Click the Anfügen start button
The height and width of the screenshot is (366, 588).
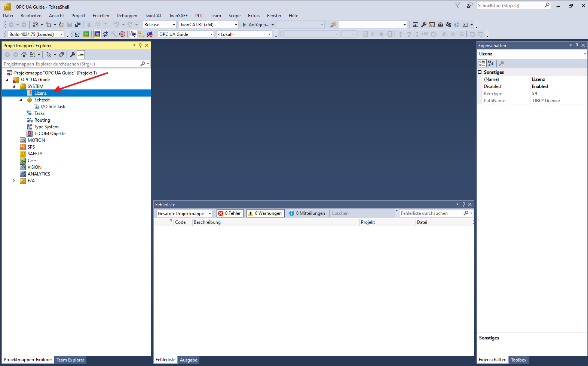[x=255, y=25]
